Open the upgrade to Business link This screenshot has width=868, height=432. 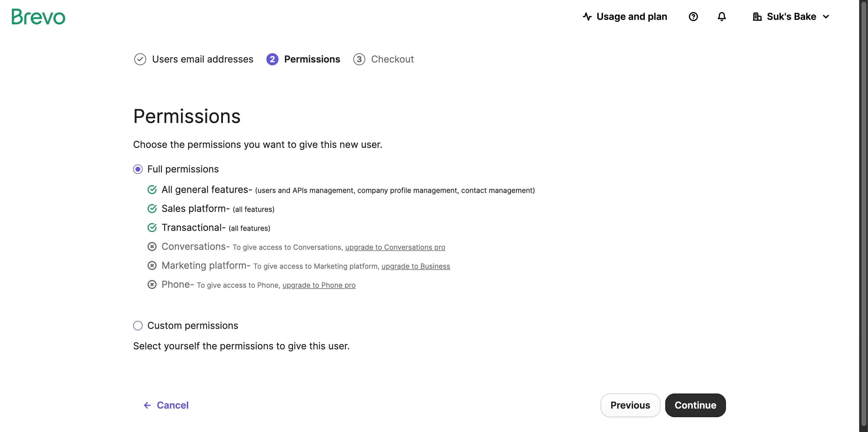pos(416,266)
